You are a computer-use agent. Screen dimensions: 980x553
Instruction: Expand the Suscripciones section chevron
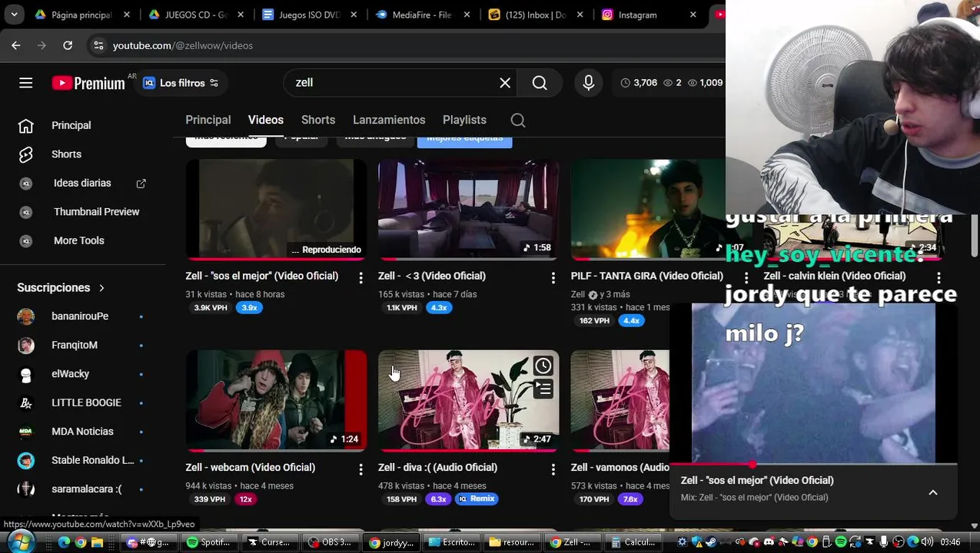(x=101, y=288)
